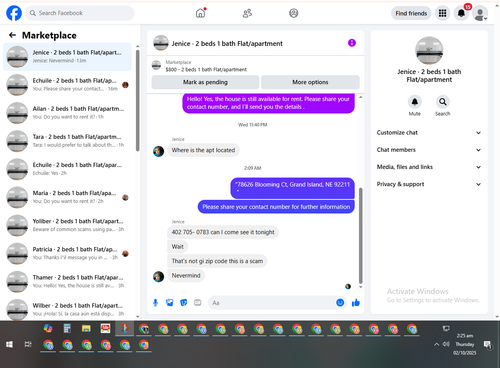Open the apps grid menu icon
The image size is (500, 368).
[x=442, y=13]
